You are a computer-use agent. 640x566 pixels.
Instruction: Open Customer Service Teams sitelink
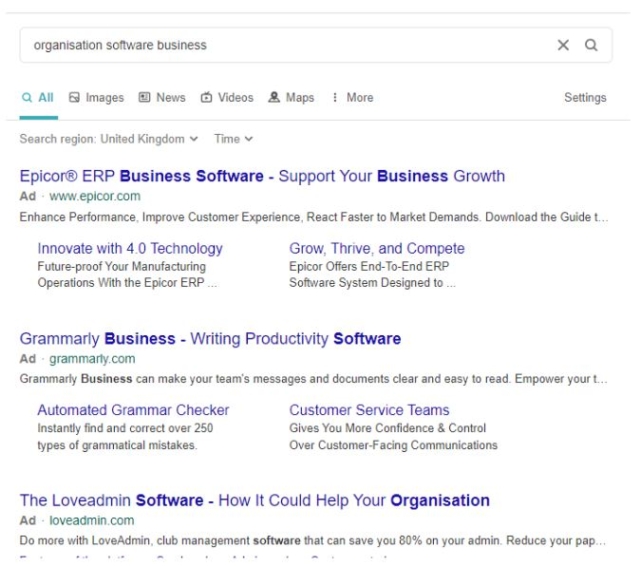click(x=369, y=410)
